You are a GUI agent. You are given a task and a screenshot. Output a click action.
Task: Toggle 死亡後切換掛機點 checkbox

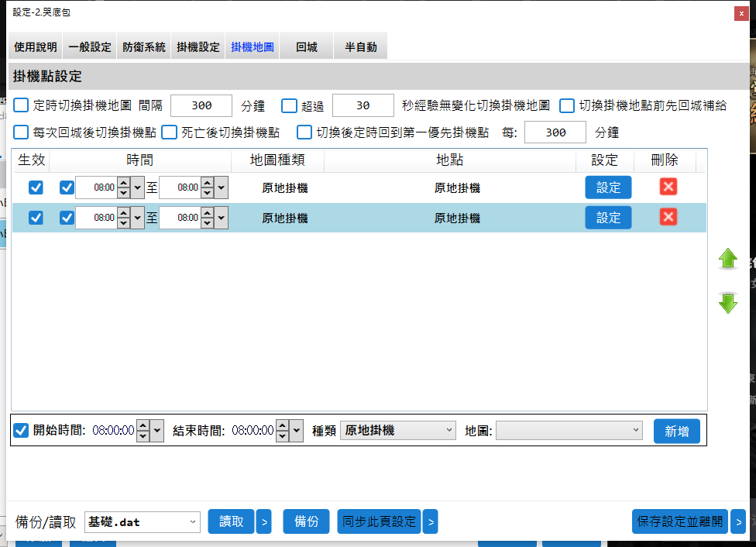(169, 132)
